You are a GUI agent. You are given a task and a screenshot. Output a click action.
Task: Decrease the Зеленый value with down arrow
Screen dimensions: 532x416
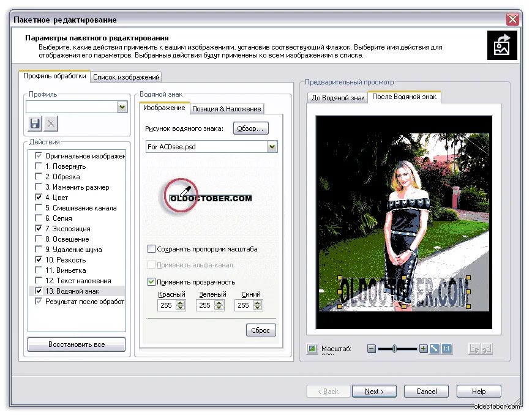coord(219,308)
